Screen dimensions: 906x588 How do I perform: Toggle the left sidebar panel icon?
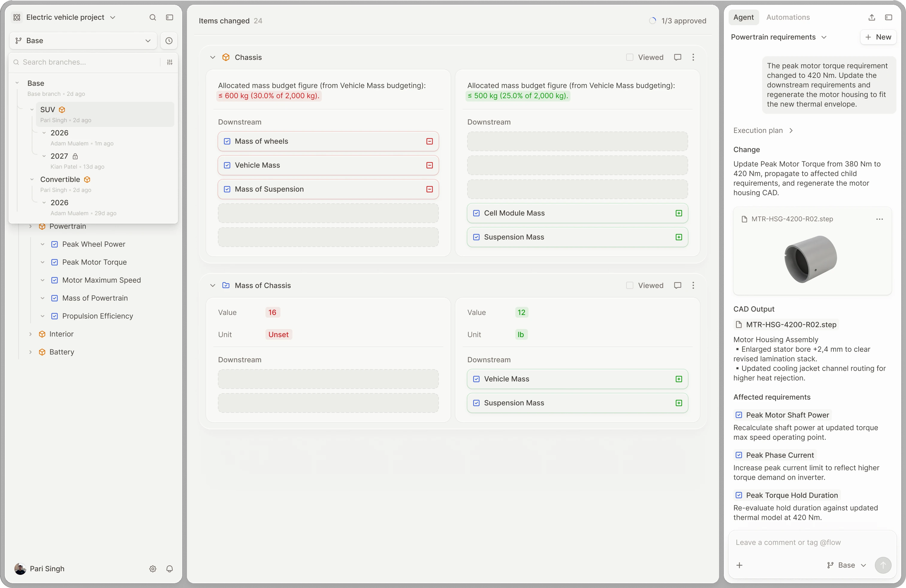pos(169,17)
